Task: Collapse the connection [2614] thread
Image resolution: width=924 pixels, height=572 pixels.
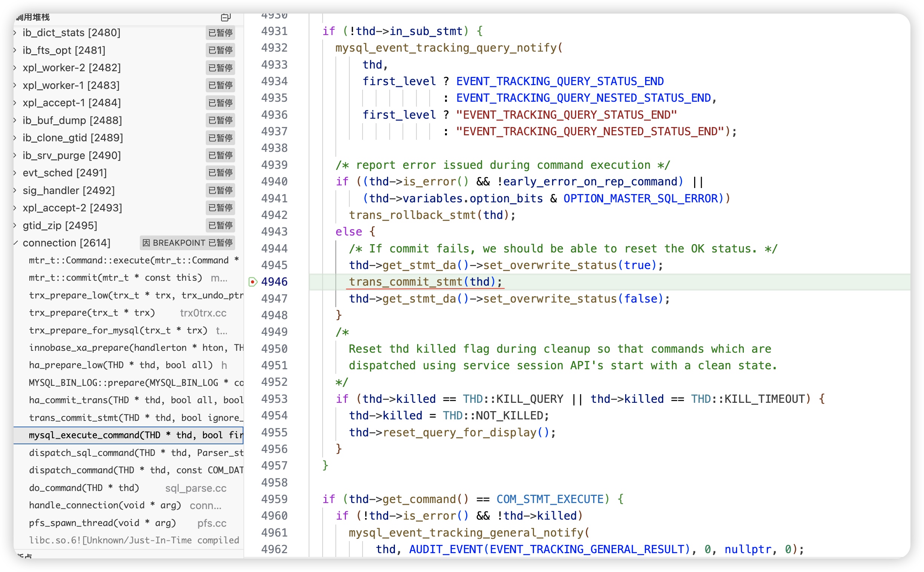Action: [x=15, y=243]
